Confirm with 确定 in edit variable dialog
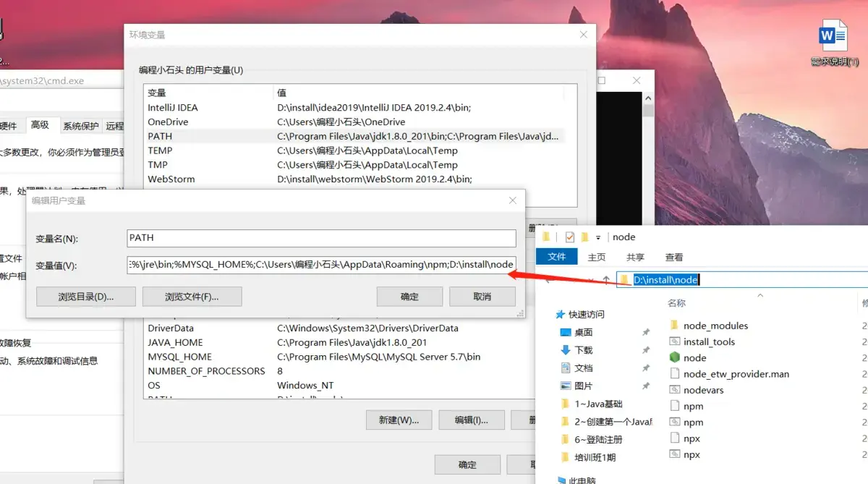The height and width of the screenshot is (484, 868). coord(409,296)
